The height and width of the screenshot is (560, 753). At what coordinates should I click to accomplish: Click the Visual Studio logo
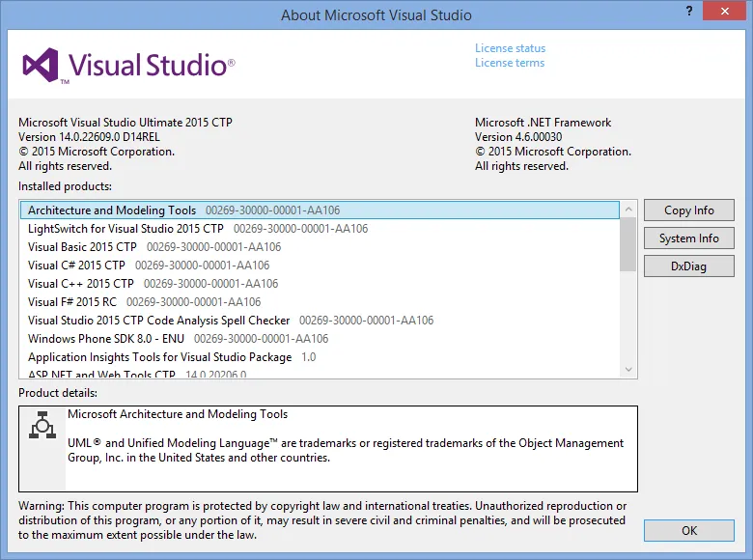coord(128,66)
